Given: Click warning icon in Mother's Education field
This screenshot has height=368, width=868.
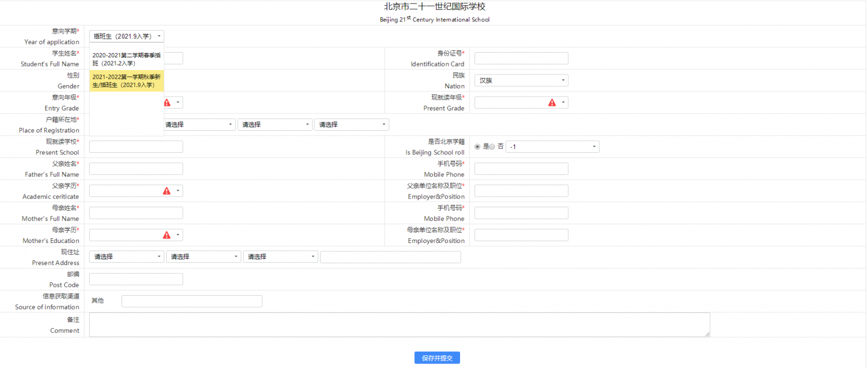Looking at the screenshot, I should pyautogui.click(x=167, y=235).
